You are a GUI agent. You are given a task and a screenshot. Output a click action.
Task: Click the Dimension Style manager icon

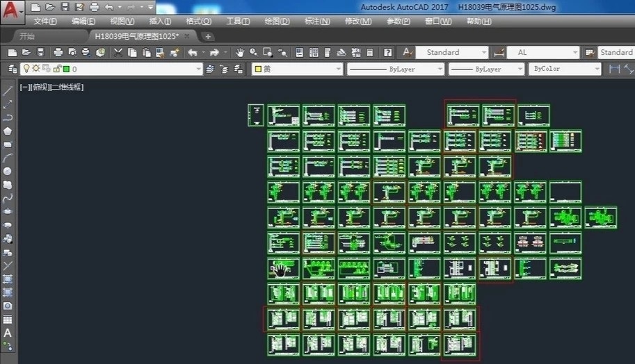499,52
